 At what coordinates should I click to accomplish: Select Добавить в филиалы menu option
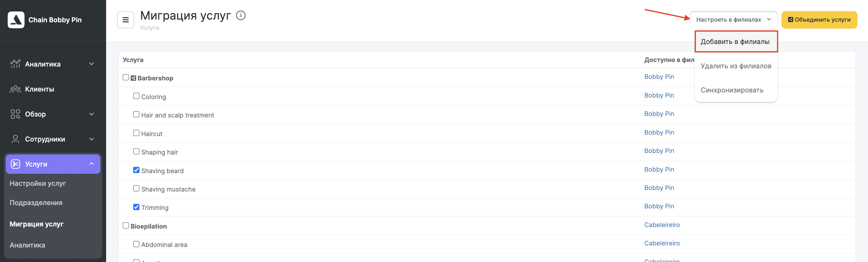pyautogui.click(x=736, y=42)
